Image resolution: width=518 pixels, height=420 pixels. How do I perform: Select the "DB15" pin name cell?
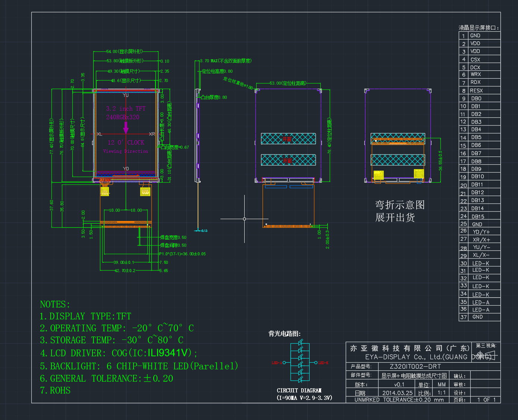(478, 217)
